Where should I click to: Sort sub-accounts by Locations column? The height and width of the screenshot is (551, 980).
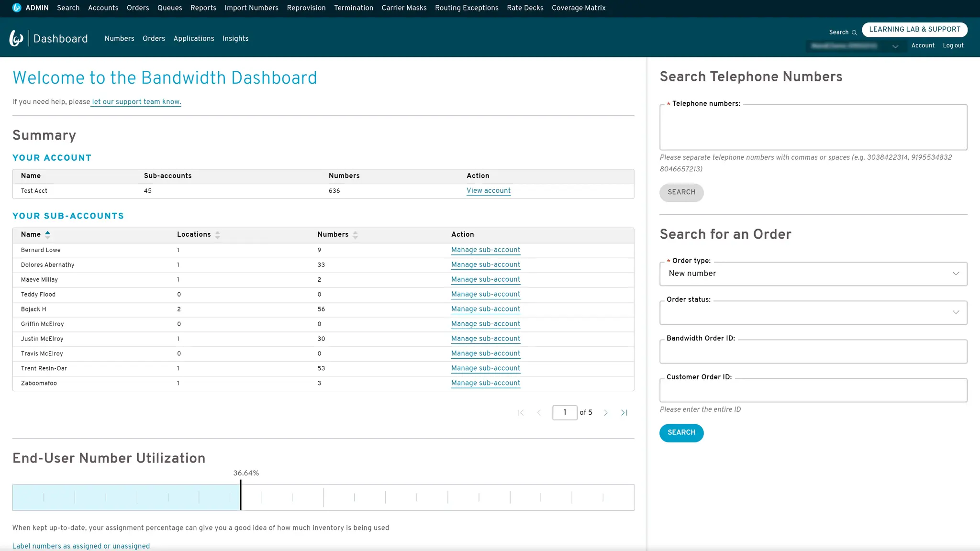tap(217, 235)
